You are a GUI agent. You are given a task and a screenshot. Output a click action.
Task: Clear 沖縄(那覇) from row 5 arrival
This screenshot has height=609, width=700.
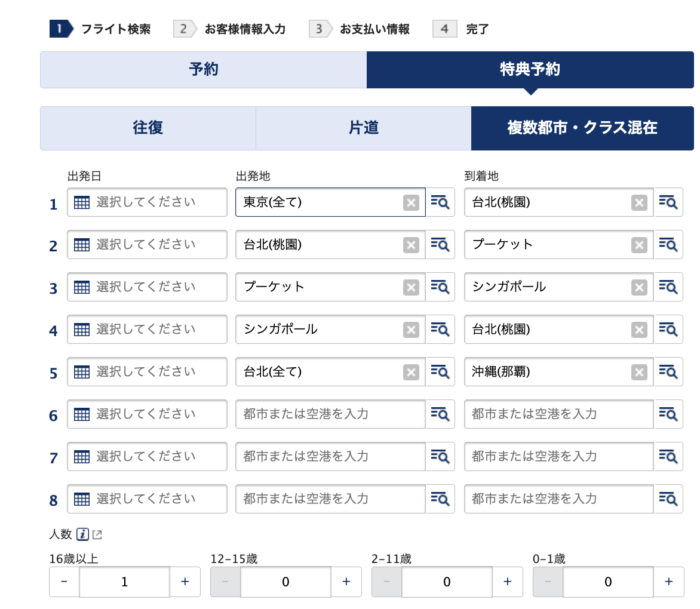tap(640, 372)
